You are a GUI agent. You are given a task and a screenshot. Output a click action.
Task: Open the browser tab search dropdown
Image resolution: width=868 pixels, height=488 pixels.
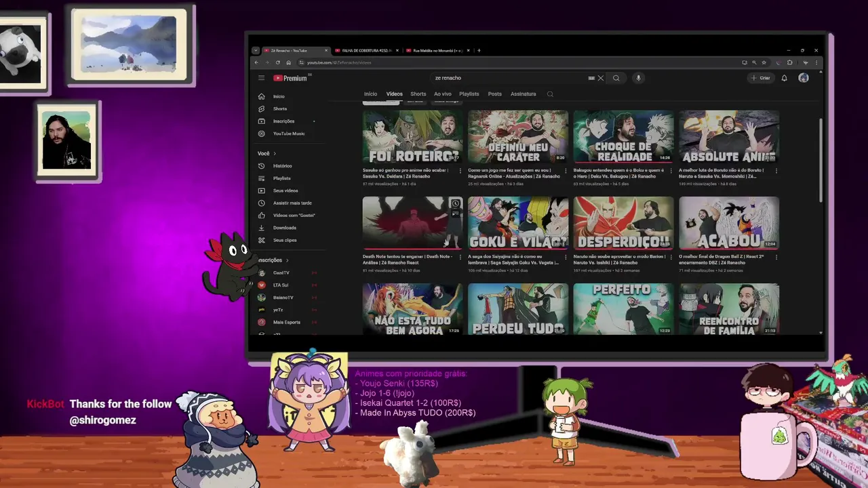tap(256, 50)
